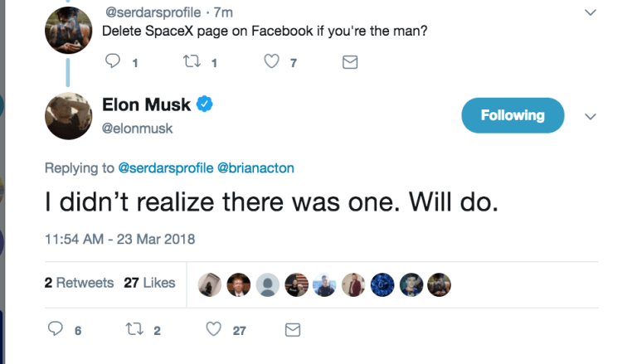The height and width of the screenshot is (364, 637).
Task: Reply to the @serdarsprofile tweet
Action: 114,62
